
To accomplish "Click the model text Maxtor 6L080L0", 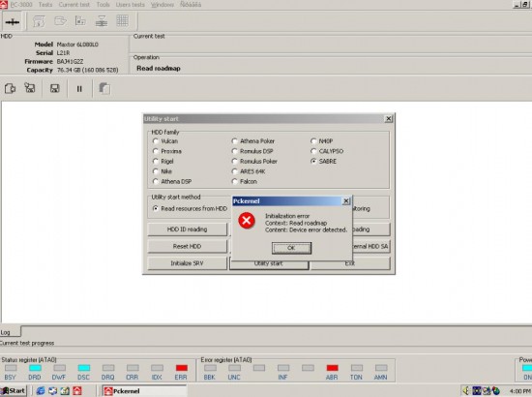I will 77,45.
